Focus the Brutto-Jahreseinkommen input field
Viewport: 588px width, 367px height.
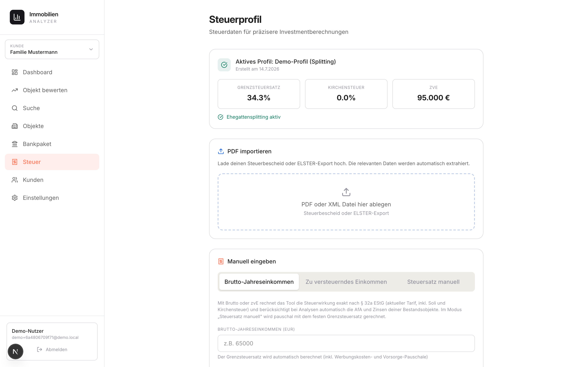[346, 343]
